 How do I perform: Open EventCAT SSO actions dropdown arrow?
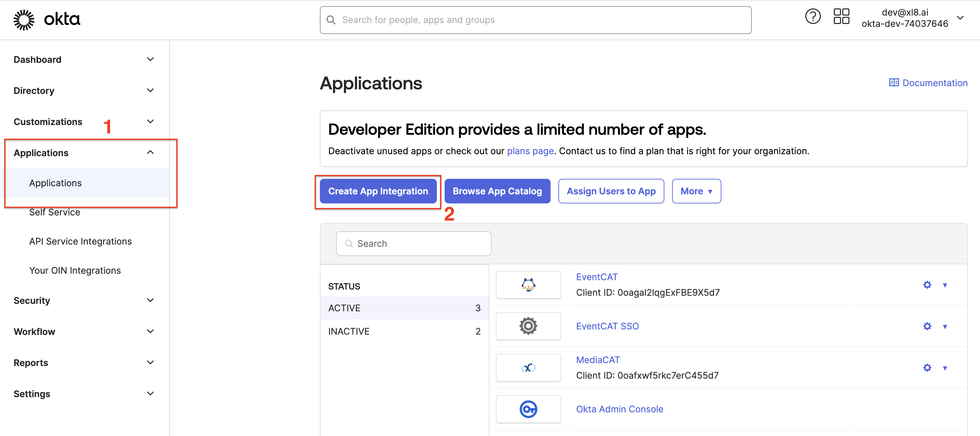pos(945,327)
